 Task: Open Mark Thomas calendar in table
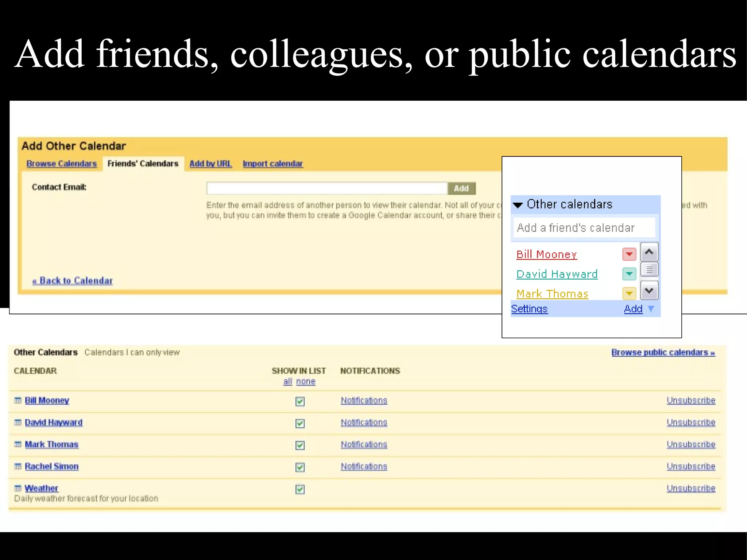[52, 444]
